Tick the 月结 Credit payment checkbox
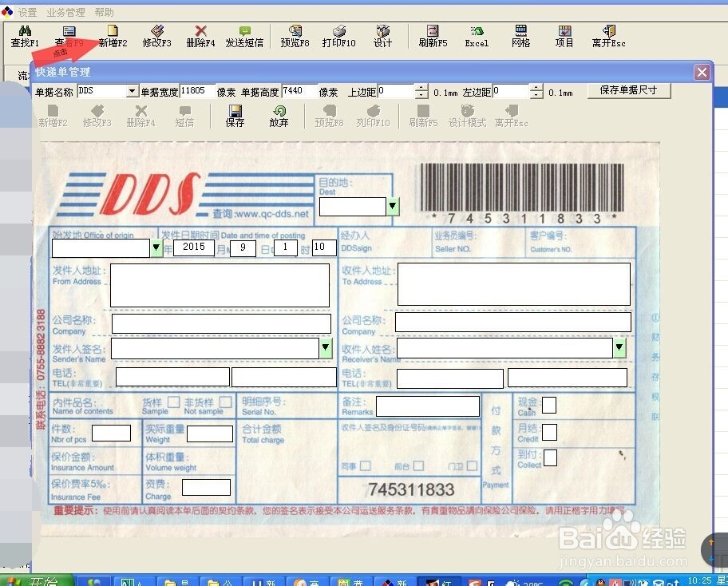728x586 pixels. (550, 432)
